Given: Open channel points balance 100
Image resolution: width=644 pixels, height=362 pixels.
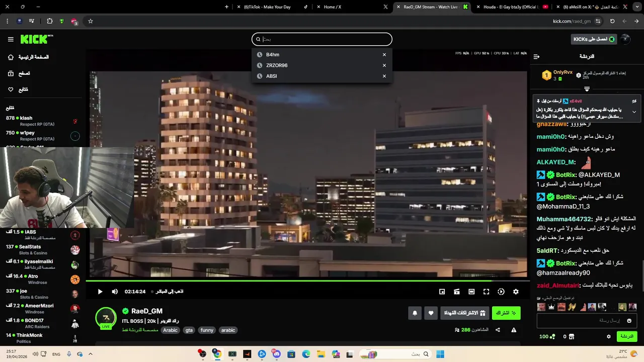Looking at the screenshot, I should coord(547,336).
